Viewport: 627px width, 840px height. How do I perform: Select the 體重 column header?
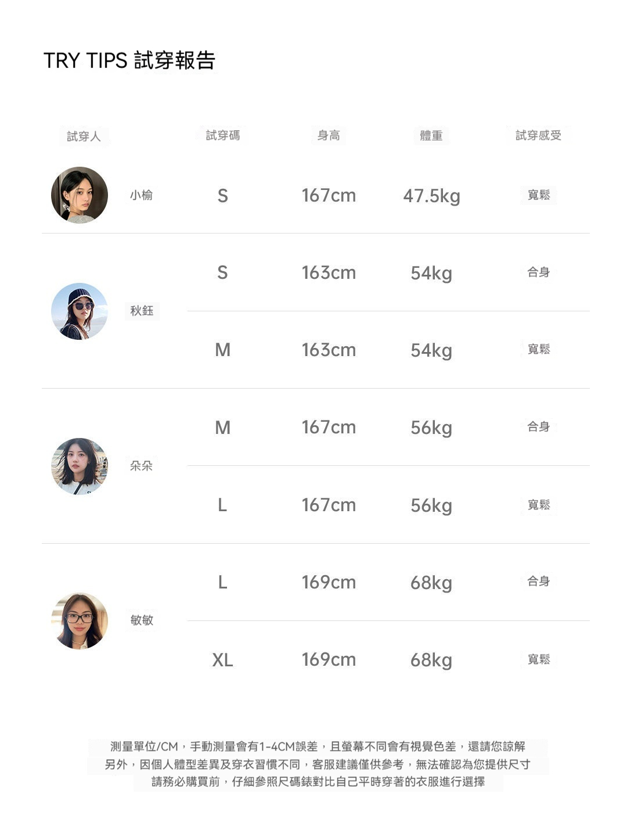[431, 135]
